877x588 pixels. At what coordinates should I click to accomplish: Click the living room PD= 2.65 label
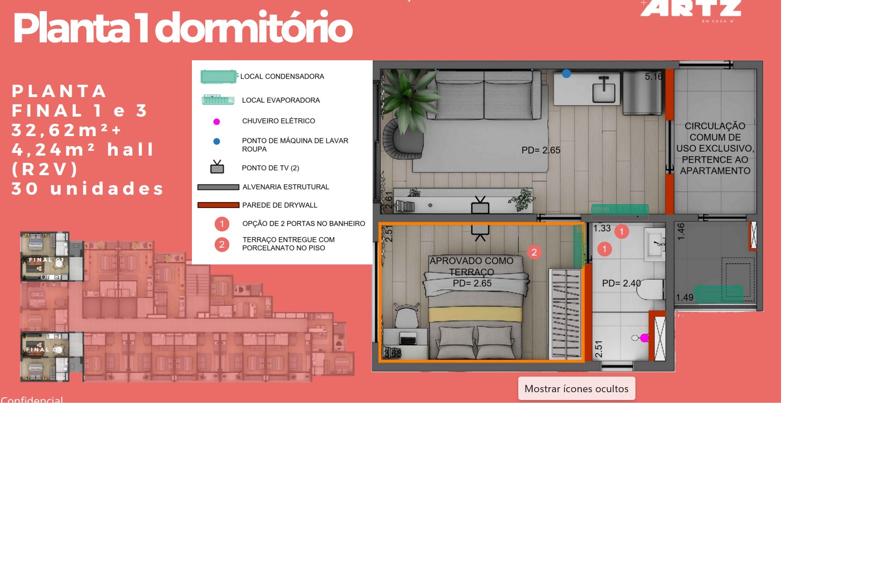541,150
